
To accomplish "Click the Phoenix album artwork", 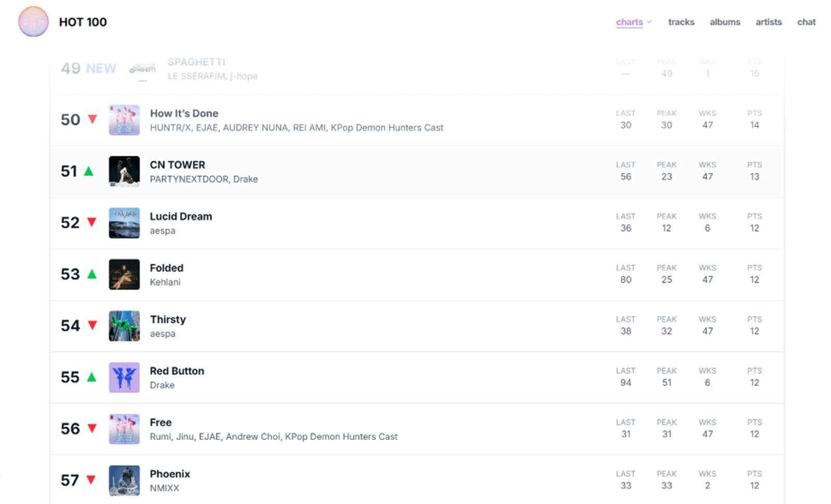I will [x=124, y=480].
